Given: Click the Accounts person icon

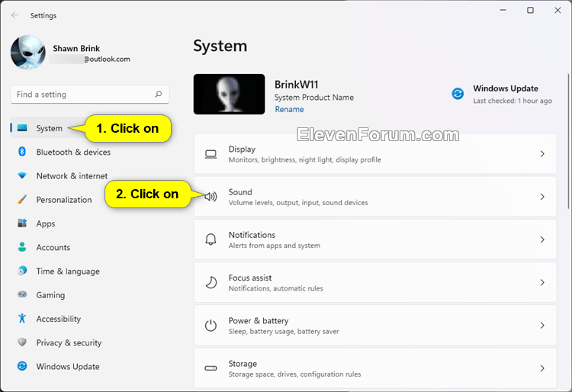Looking at the screenshot, I should click(x=22, y=247).
